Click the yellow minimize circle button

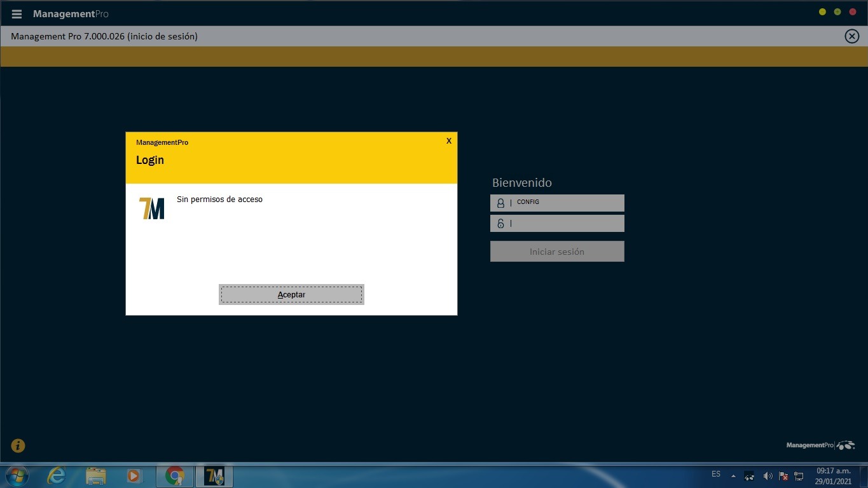click(822, 12)
